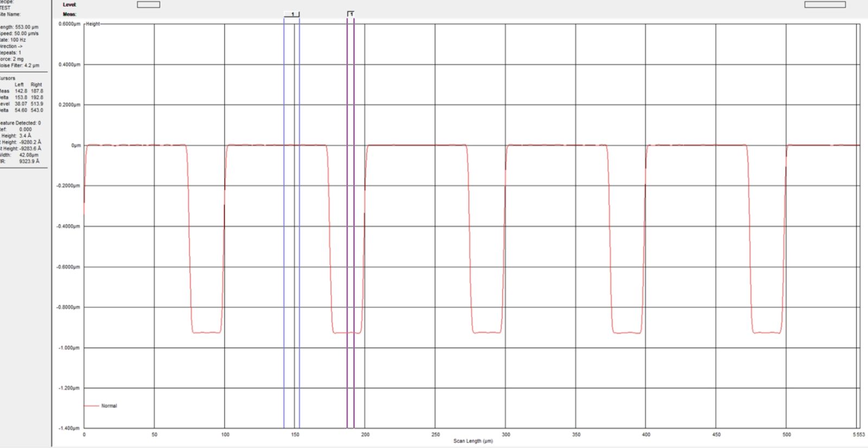Grab the purple Meas cursor handle labeled 1
Screen dimensions: 868x448
pyautogui.click(x=351, y=14)
